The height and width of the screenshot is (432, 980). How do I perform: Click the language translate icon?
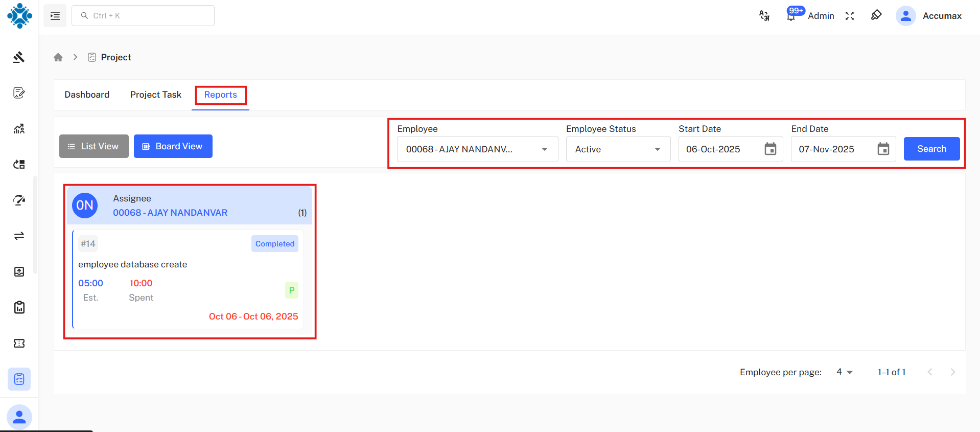764,16
